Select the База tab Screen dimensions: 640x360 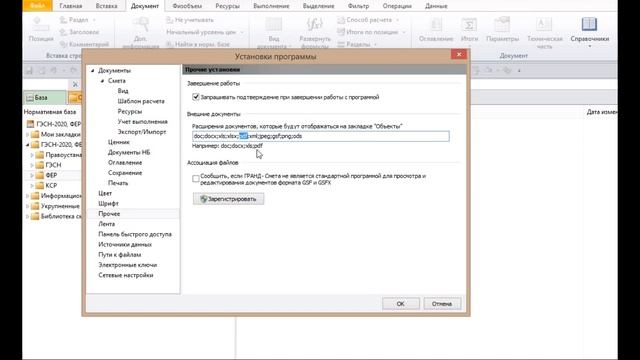(44, 98)
